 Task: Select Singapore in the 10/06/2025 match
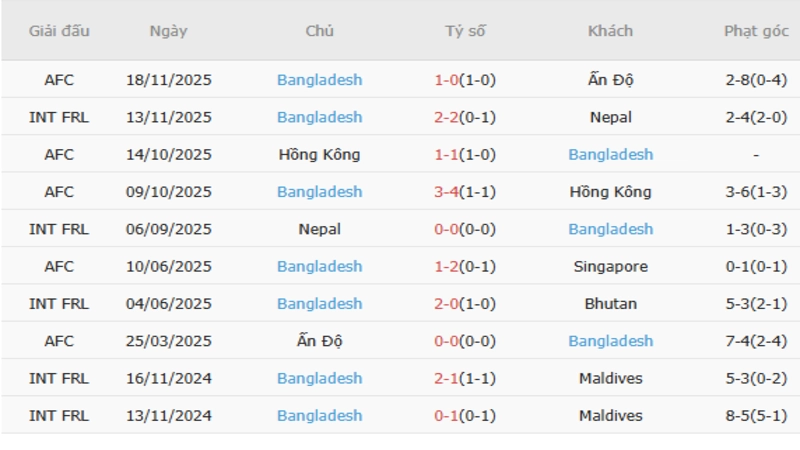click(x=610, y=267)
